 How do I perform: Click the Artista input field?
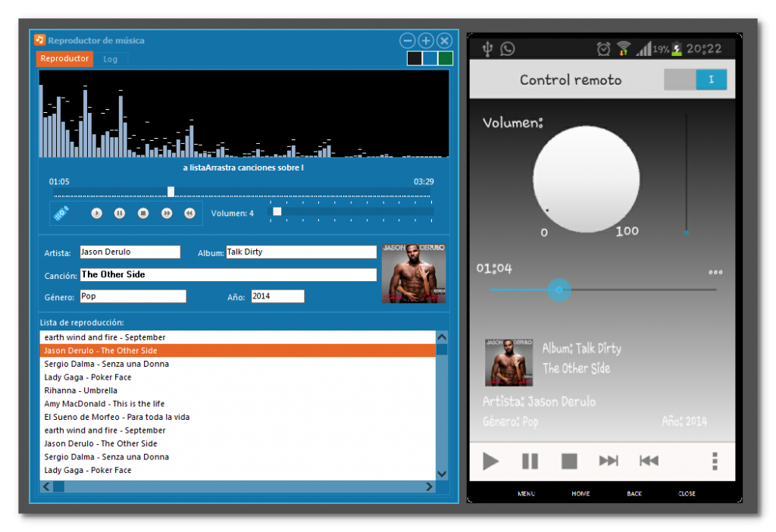click(x=130, y=252)
